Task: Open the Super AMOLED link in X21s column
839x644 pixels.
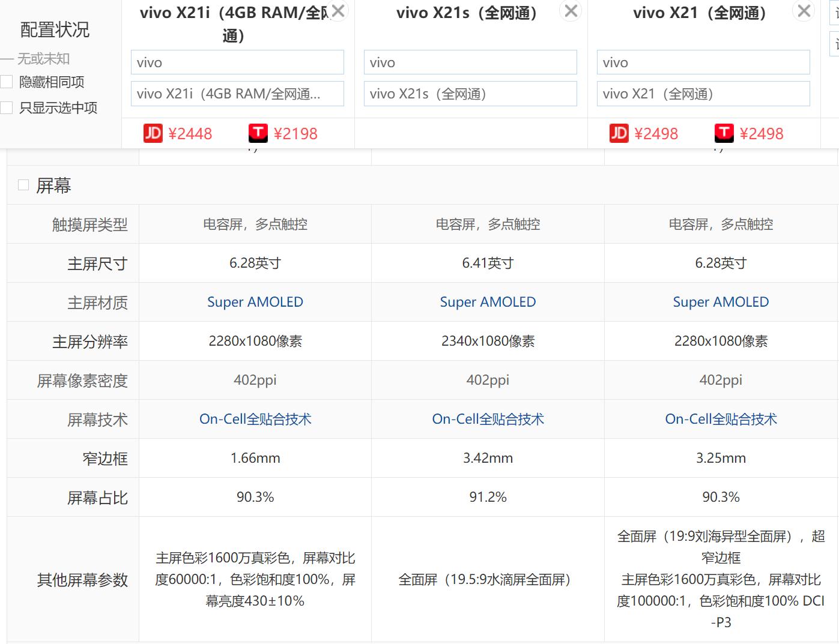Action: (x=487, y=302)
